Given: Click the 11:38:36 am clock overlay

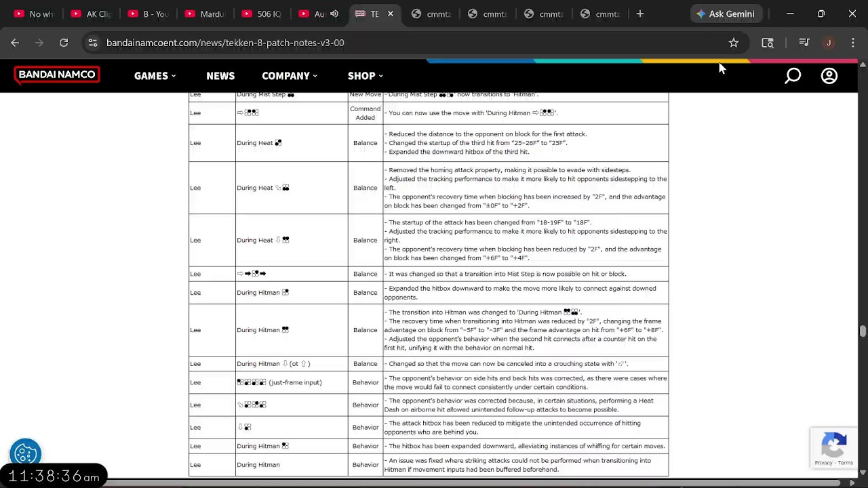Looking at the screenshot, I should coord(54,476).
